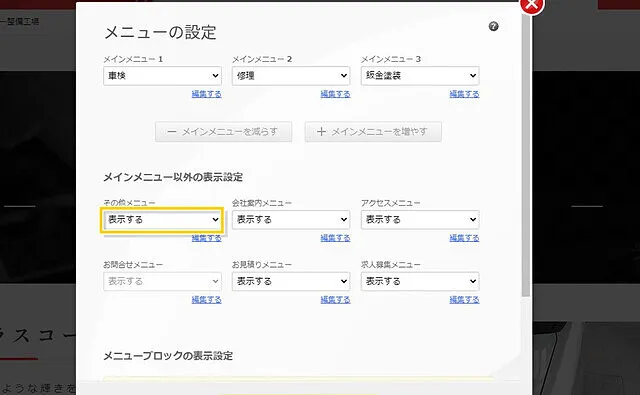The height and width of the screenshot is (395, 640).
Task: Open the メインメニュー 3 dropdown showing 鈑金塗装
Action: coord(420,76)
